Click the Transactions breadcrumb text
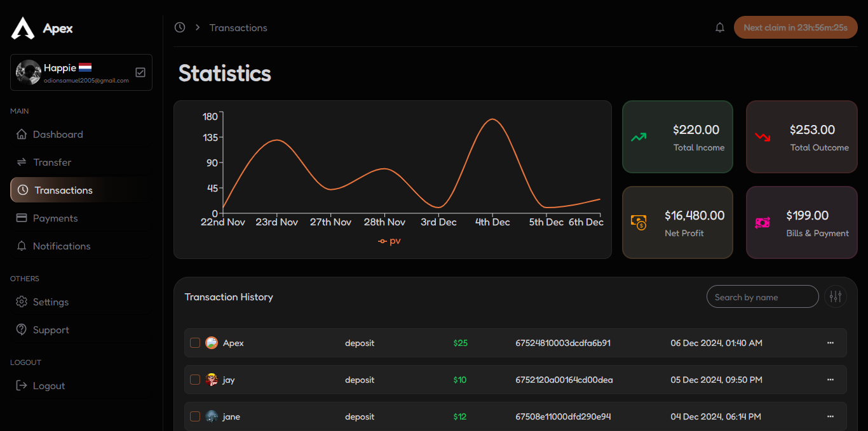The width and height of the screenshot is (868, 431). [x=238, y=28]
